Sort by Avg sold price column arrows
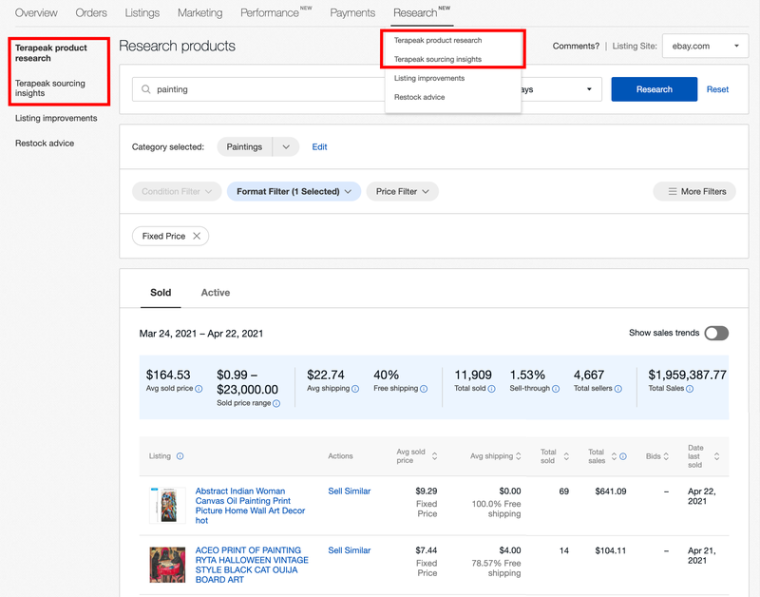The height and width of the screenshot is (597, 760). click(434, 456)
